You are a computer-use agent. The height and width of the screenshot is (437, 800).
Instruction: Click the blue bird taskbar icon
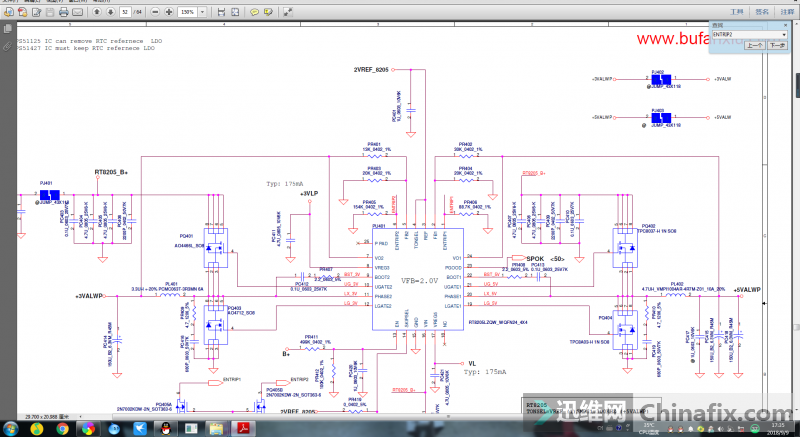pyautogui.click(x=139, y=429)
